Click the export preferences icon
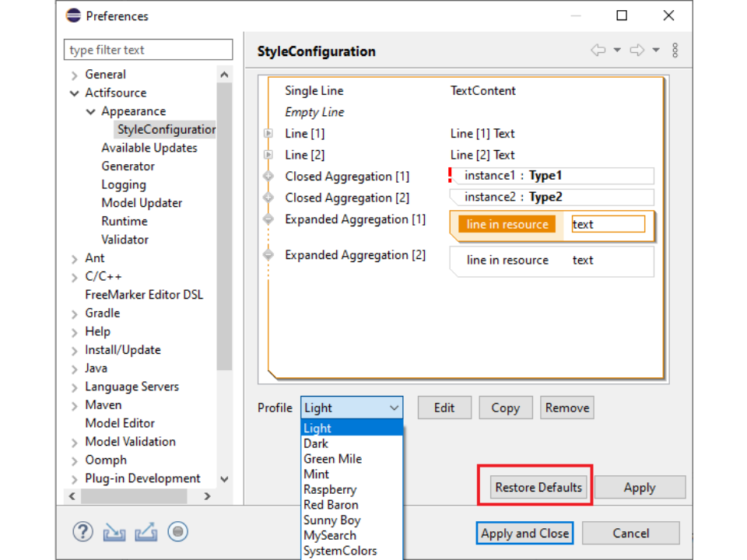The image size is (747, 560). tap(146, 532)
